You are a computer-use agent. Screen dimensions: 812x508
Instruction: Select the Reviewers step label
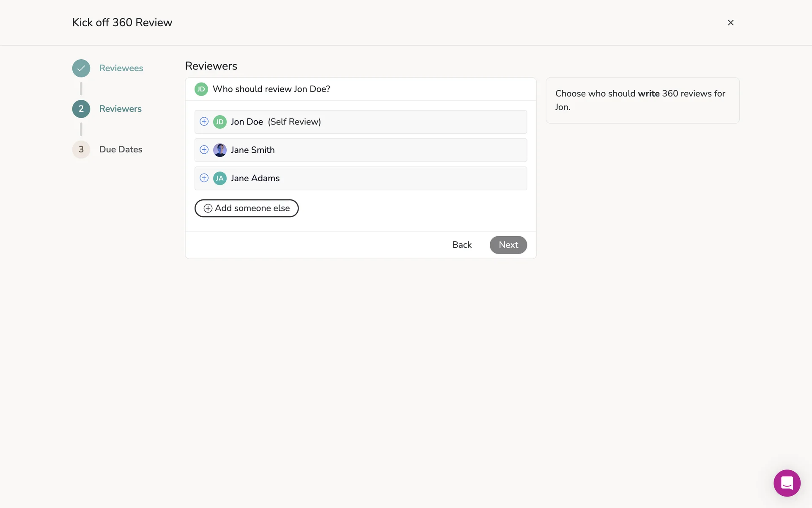(x=120, y=109)
